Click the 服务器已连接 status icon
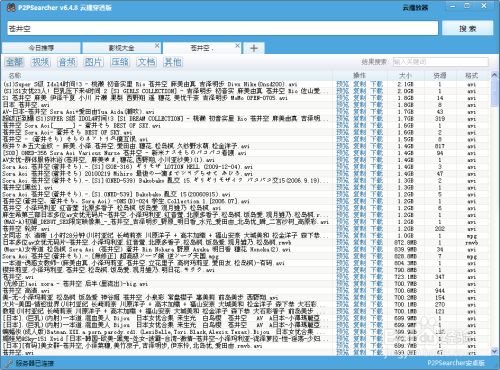 point(9,363)
